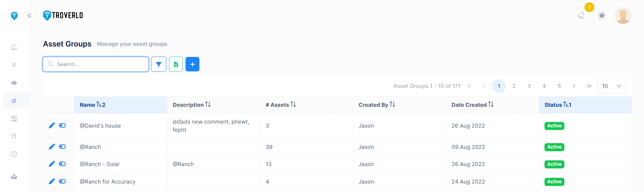Open sidebar eye icon page
The image size is (644, 192).
click(x=14, y=83)
